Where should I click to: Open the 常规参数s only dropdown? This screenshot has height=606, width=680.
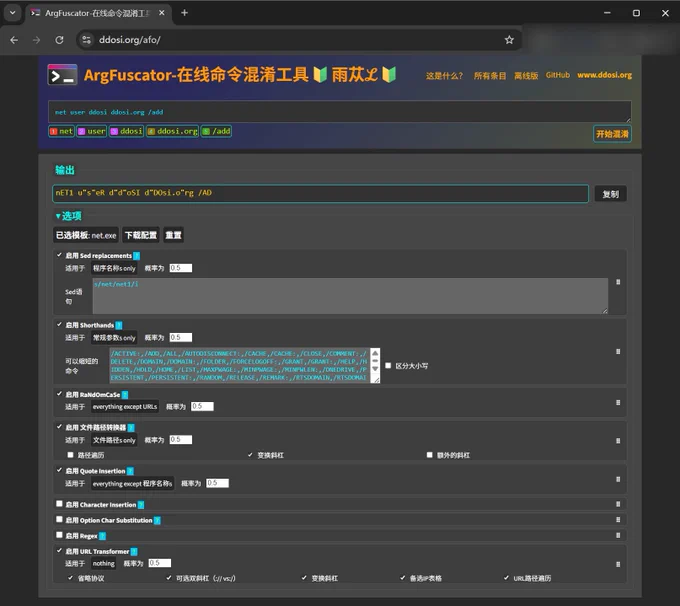(x=114, y=338)
